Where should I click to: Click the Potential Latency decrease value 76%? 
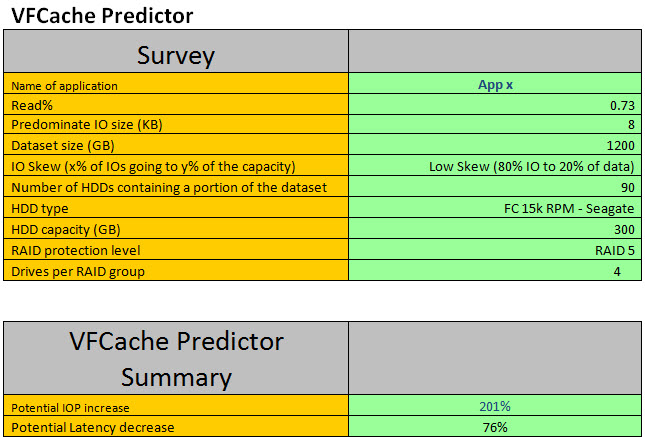coord(494,427)
